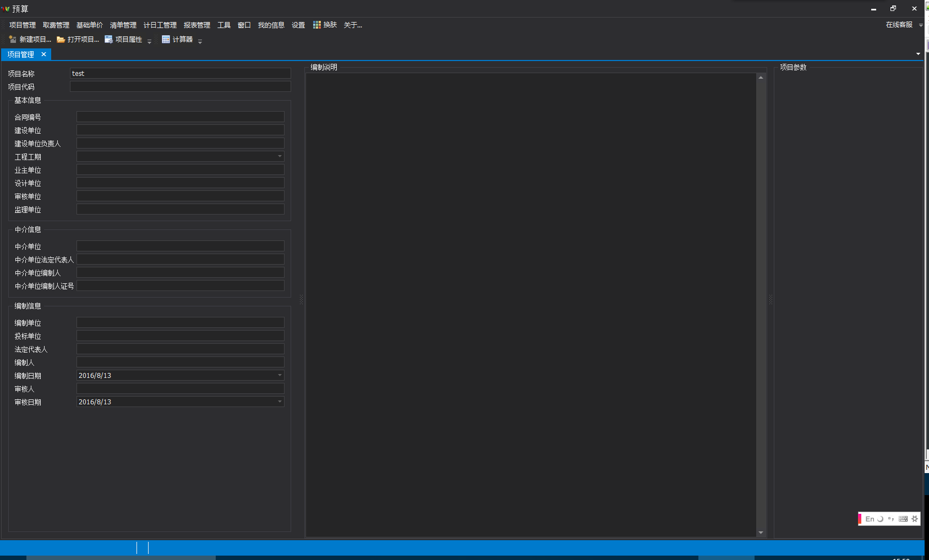The image size is (929, 560).
Task: Focus the 法定代表人 field under 编制信息
Action: click(181, 349)
